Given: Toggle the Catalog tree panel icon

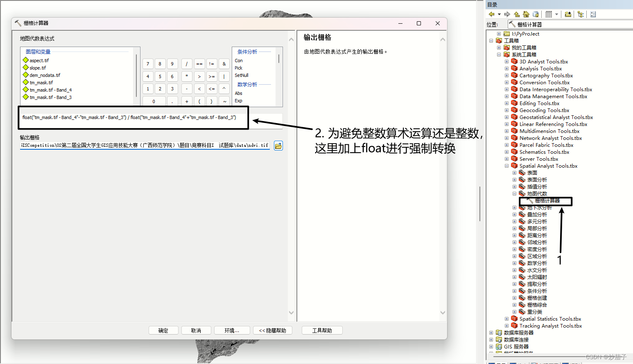Looking at the screenshot, I should pyautogui.click(x=581, y=14).
